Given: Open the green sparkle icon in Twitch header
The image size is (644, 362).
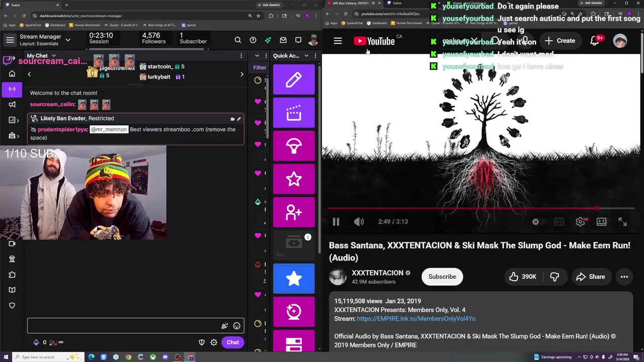Looking at the screenshot, I should pyautogui.click(x=268, y=40).
